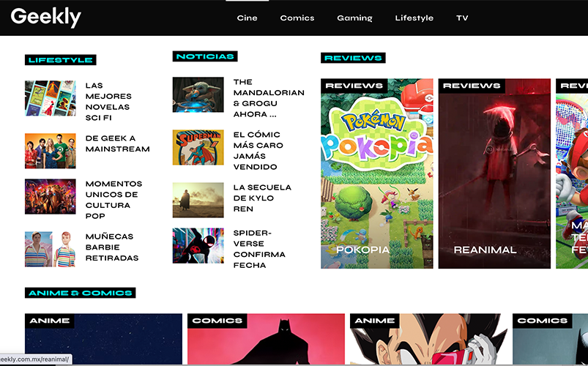
Task: Click the sci-fi novels article thumbnail
Action: 50,98
